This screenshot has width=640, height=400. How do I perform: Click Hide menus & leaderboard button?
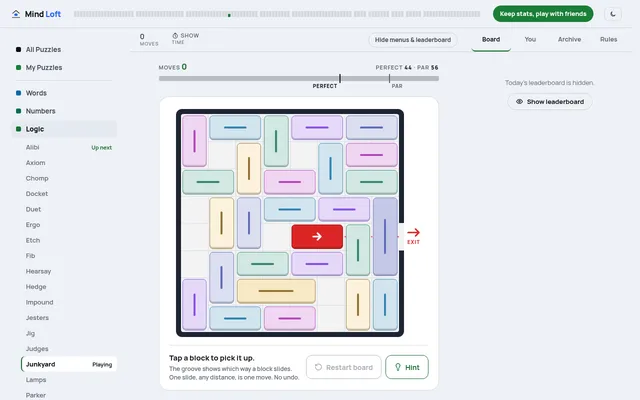(x=413, y=40)
